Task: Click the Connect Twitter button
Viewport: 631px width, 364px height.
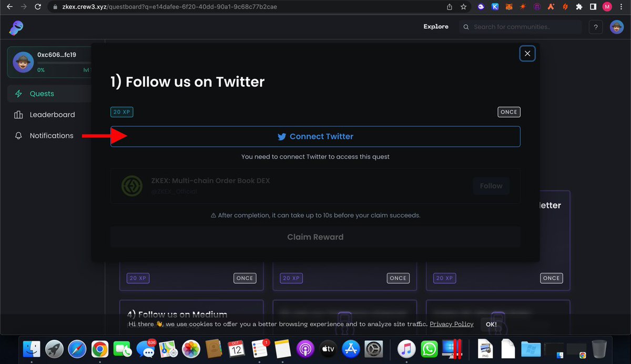Action: tap(315, 137)
